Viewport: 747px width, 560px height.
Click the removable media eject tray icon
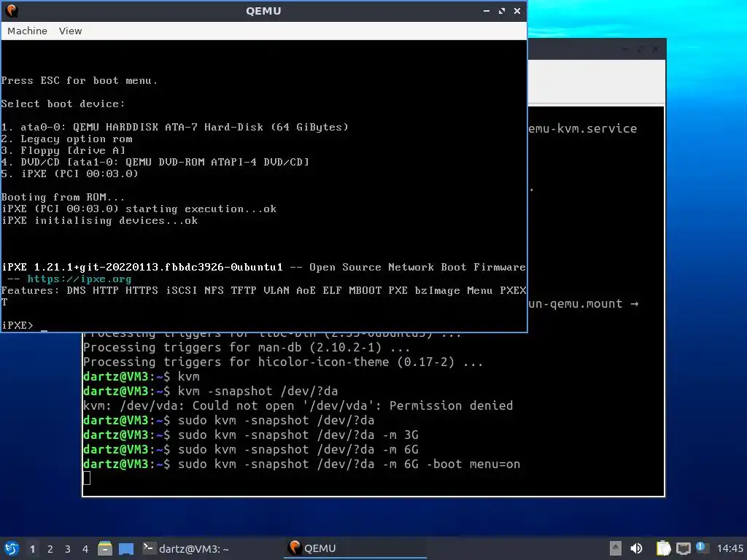coord(616,548)
